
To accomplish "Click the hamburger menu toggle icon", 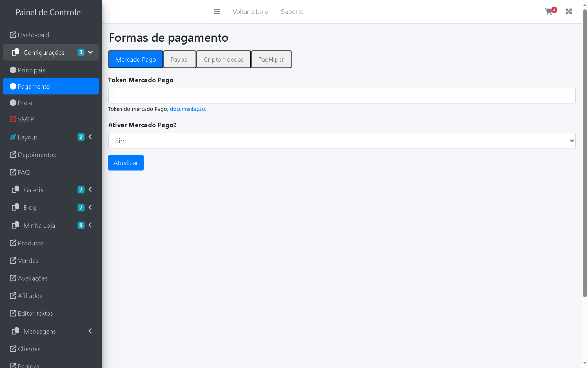I will (217, 12).
